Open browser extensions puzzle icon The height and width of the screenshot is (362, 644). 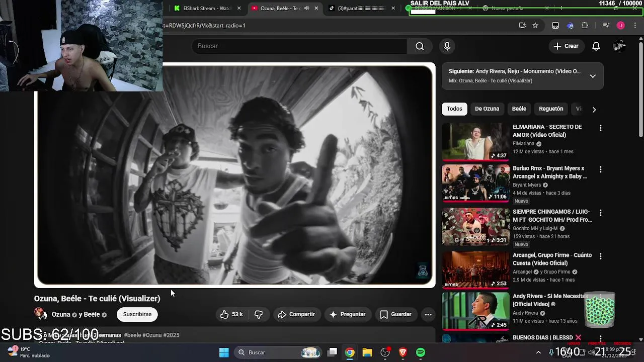(x=585, y=26)
